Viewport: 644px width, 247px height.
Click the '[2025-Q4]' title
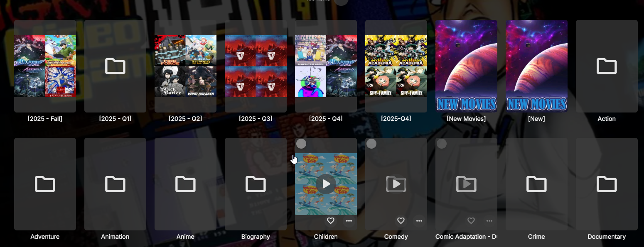(x=396, y=119)
